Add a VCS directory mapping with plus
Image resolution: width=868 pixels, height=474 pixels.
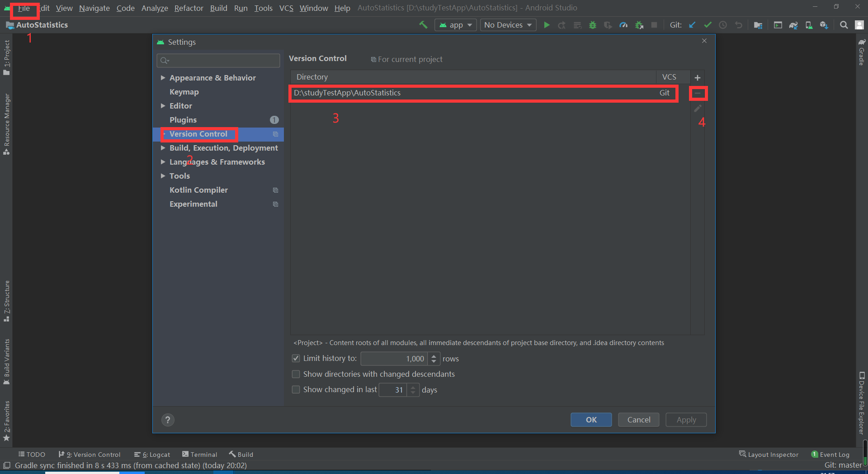click(697, 77)
